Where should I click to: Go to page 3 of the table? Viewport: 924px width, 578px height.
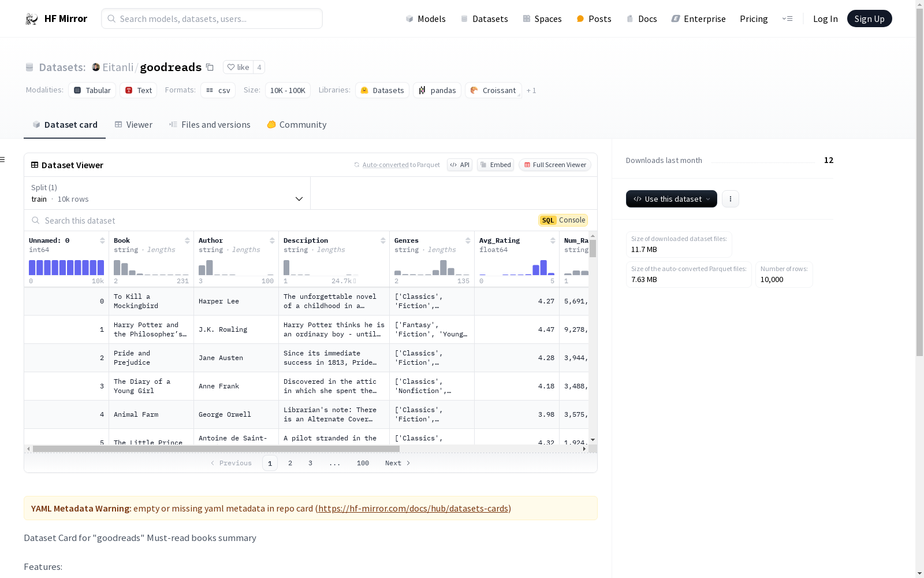coord(310,463)
